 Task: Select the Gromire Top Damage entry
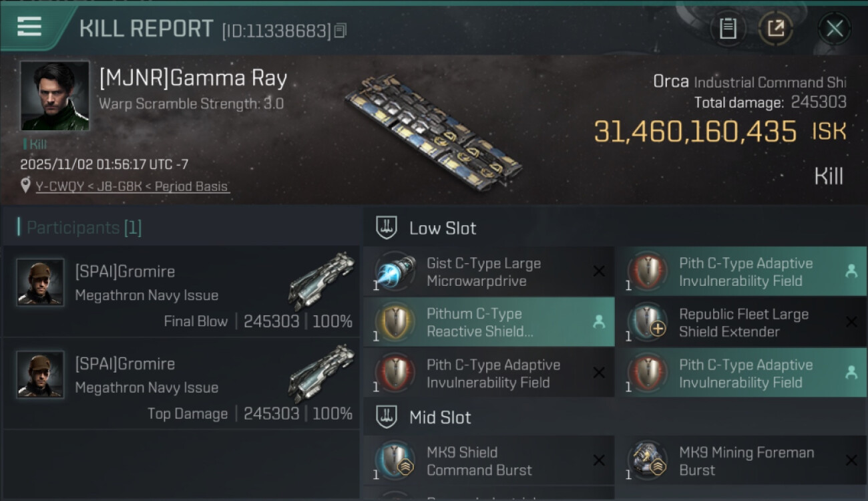click(x=182, y=384)
